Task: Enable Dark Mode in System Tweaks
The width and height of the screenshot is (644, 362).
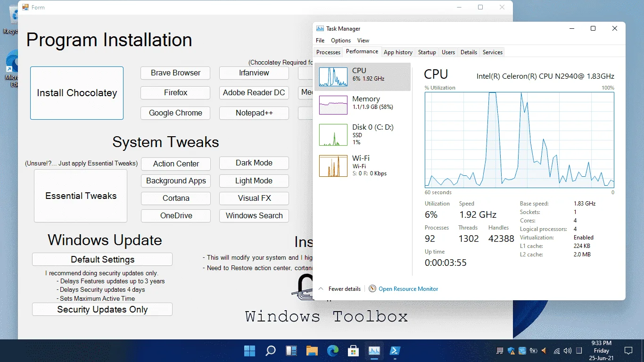Action: tap(254, 163)
